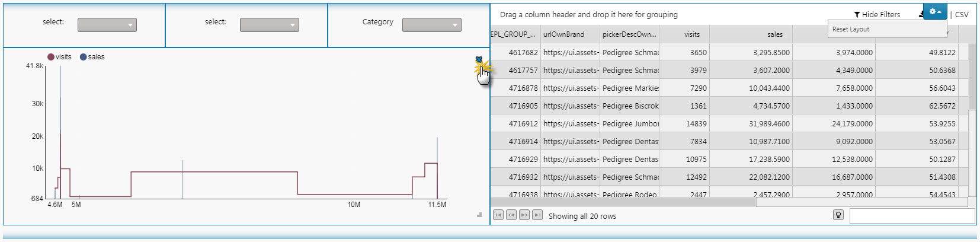Export the table as CSV
Screen dimensions: 980x242
962,14
